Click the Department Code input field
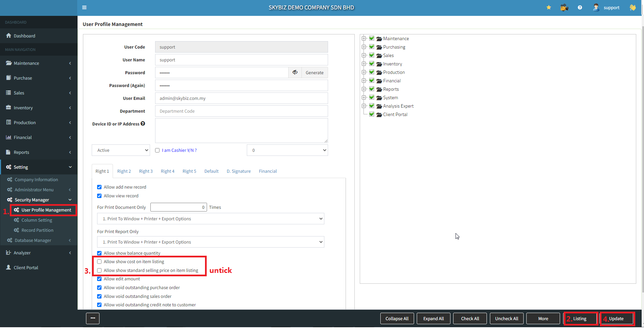 [x=241, y=111]
